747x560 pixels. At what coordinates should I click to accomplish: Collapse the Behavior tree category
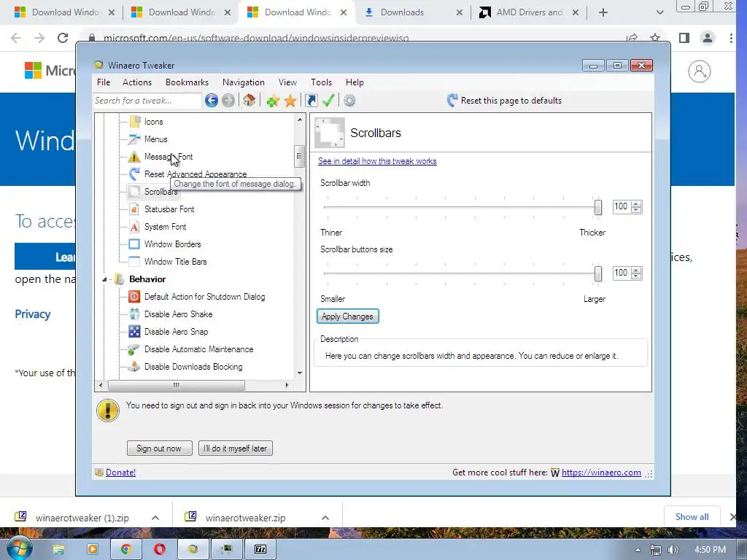[x=104, y=279]
